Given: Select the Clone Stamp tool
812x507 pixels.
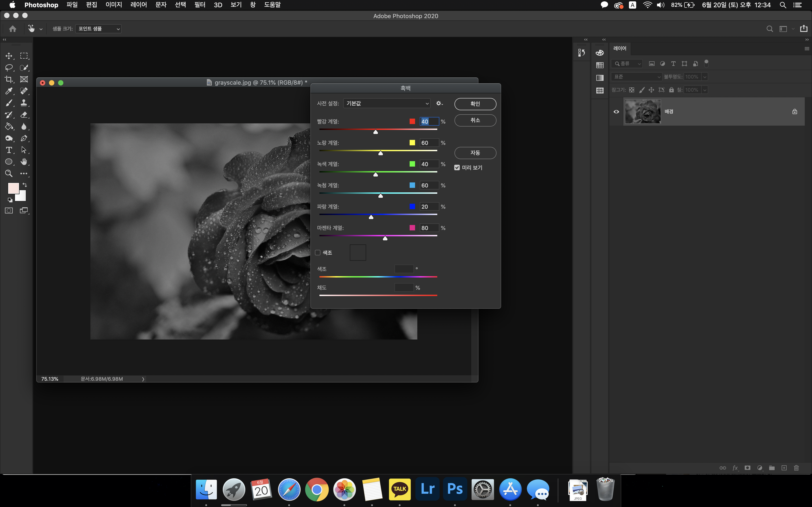Looking at the screenshot, I should [x=24, y=103].
